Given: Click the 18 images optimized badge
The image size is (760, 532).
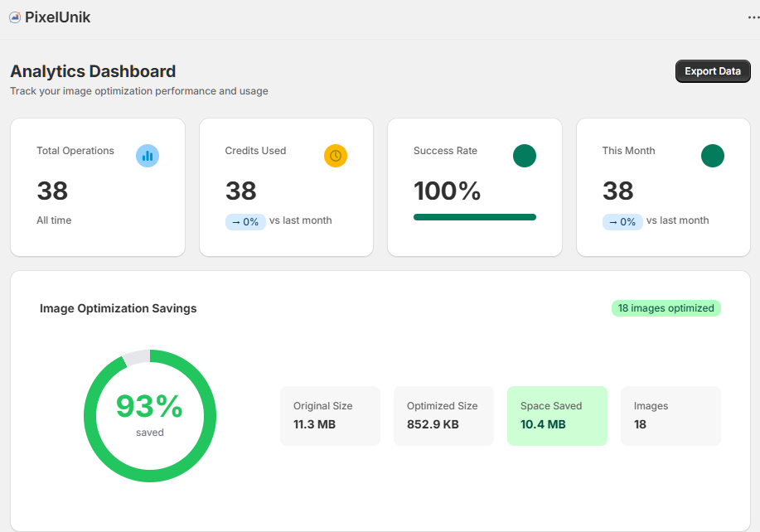Looking at the screenshot, I should [x=666, y=308].
